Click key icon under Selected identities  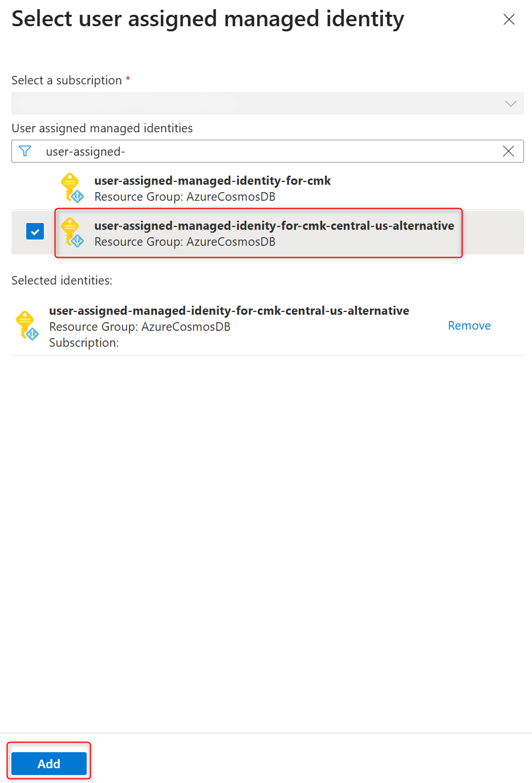pos(27,326)
